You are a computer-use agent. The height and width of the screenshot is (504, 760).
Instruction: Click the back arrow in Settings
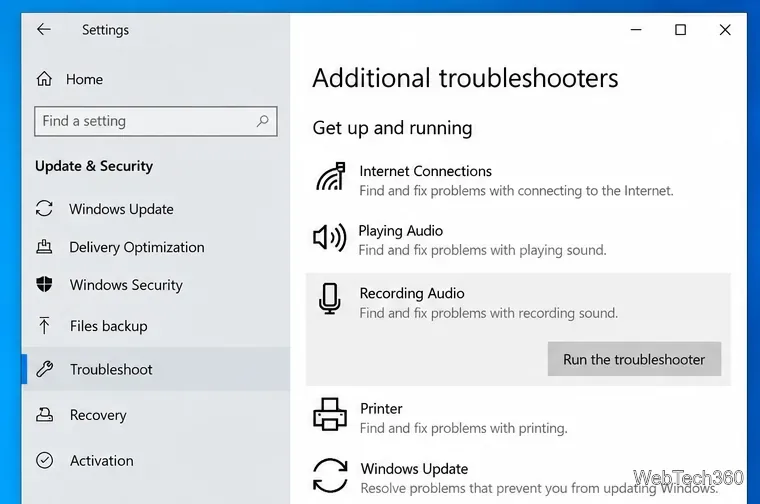[44, 30]
